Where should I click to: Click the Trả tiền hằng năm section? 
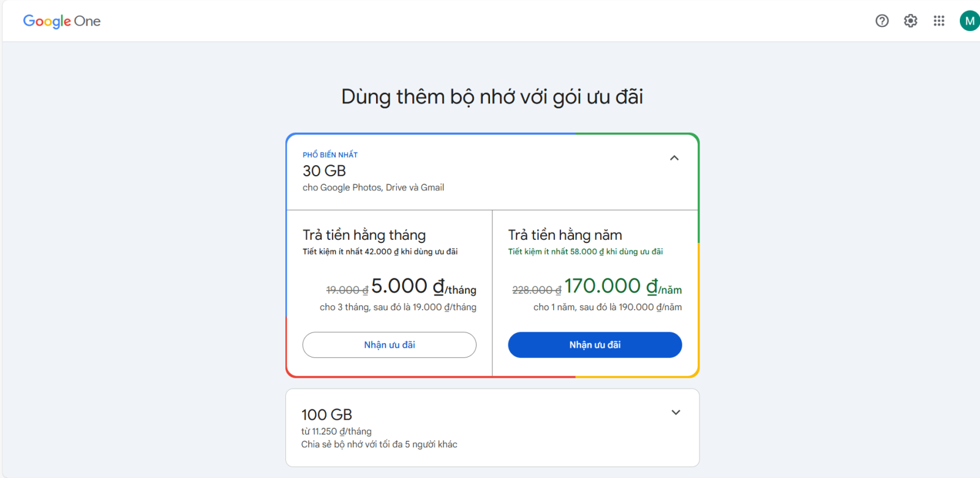564,234
